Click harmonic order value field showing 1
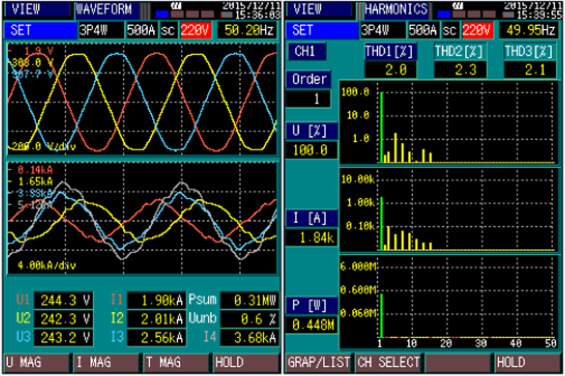565x376 pixels. 308,99
